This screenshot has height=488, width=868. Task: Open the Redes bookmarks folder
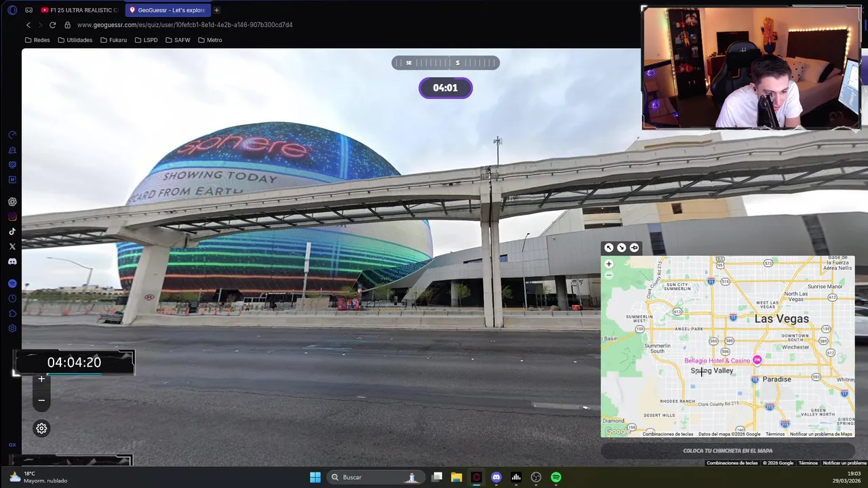point(37,40)
